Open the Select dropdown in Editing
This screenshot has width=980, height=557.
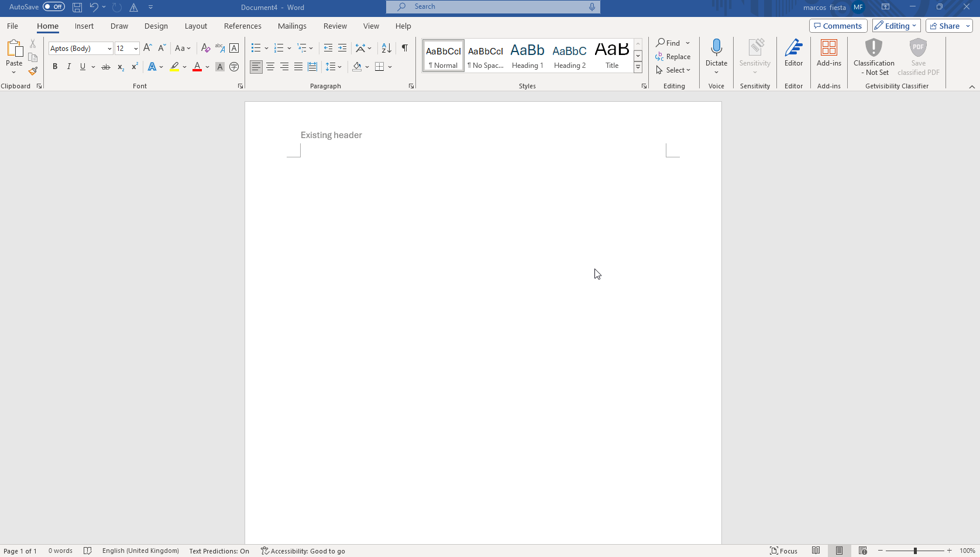tap(673, 70)
